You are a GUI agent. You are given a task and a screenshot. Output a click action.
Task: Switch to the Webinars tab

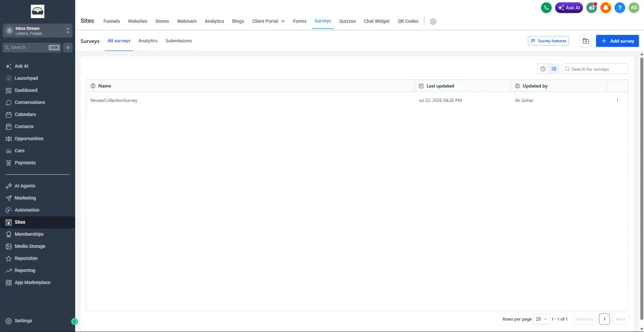(187, 21)
